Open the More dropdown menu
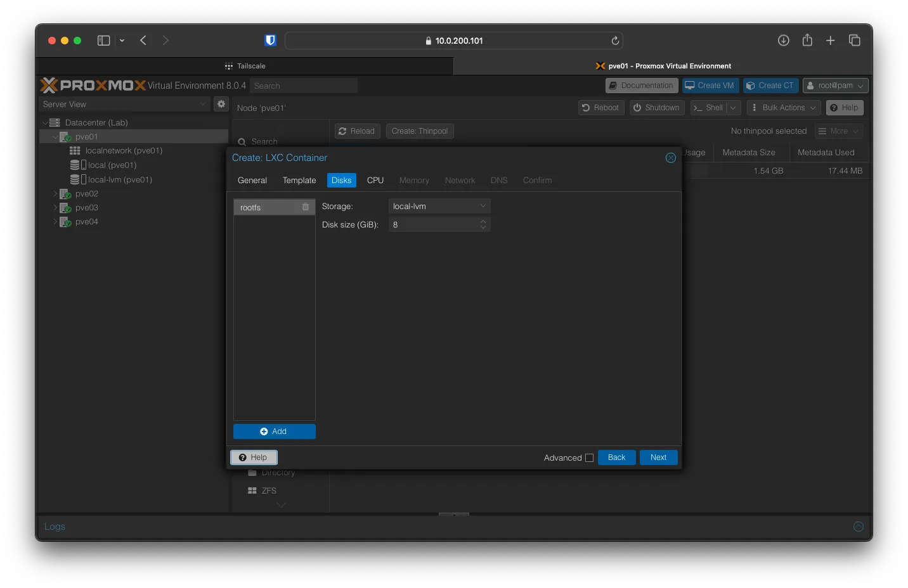Viewport: 908px width, 588px height. point(838,131)
